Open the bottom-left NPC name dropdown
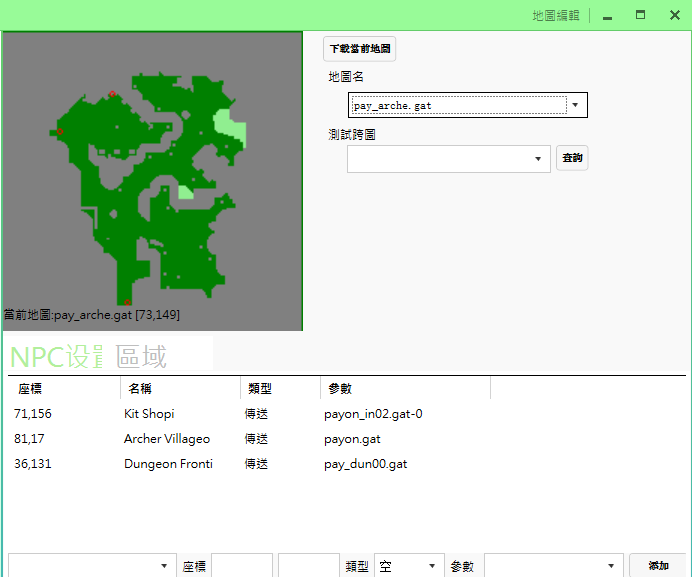The width and height of the screenshot is (692, 577). pos(92,566)
